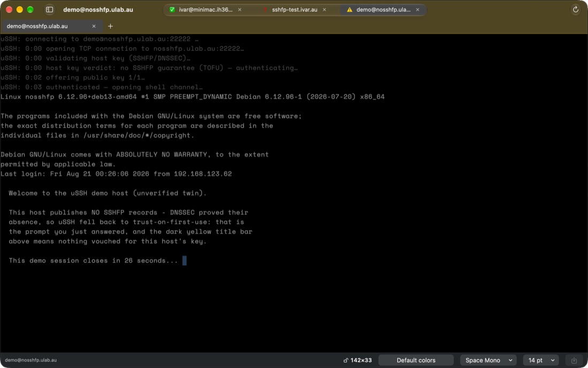Image resolution: width=588 pixels, height=368 pixels.
Task: Click the download icon in status bar
Action: (574, 360)
